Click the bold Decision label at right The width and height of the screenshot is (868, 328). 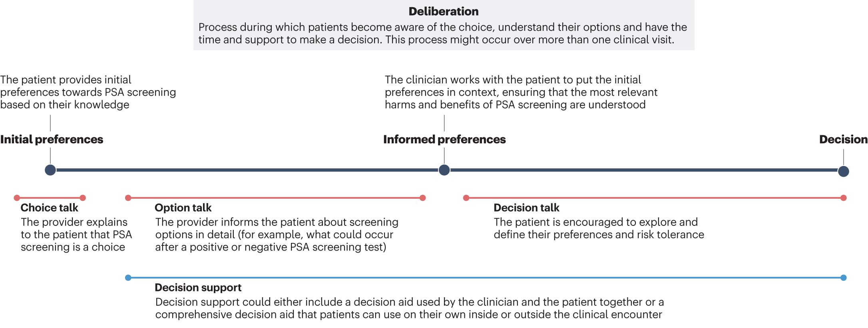843,139
